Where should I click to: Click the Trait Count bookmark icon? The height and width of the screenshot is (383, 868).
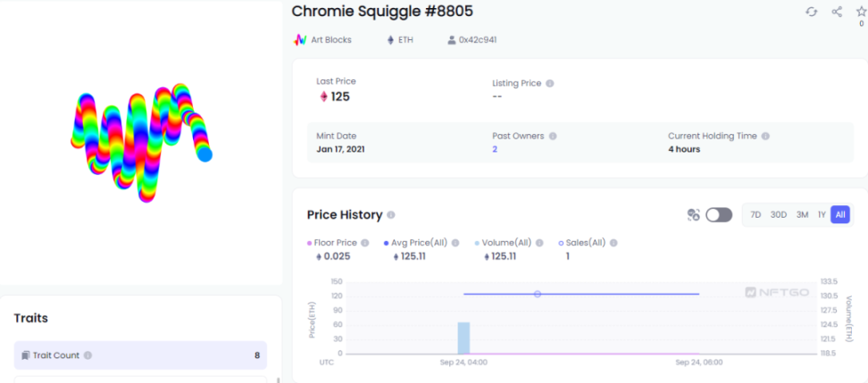pyautogui.click(x=25, y=355)
